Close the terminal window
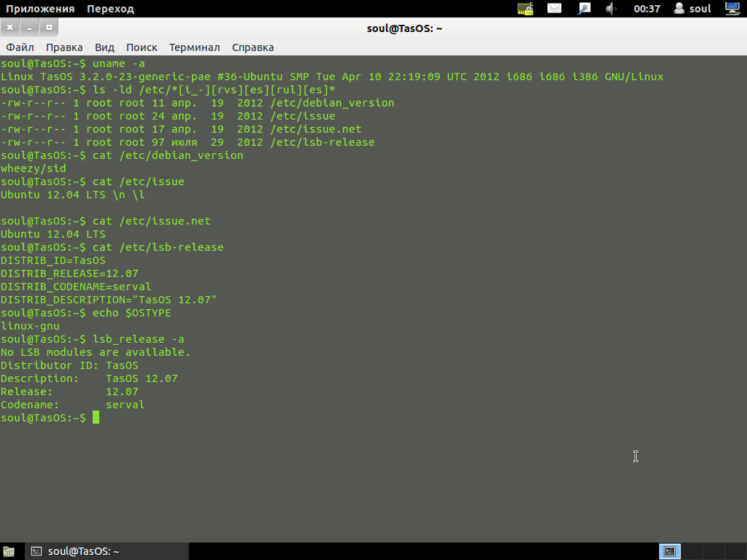The height and width of the screenshot is (560, 747). click(x=9, y=28)
